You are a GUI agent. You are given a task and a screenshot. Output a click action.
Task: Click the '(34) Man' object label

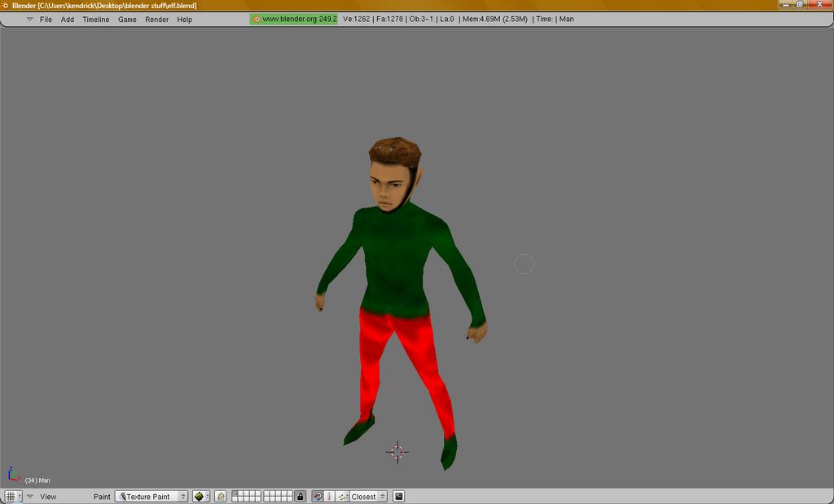37,480
